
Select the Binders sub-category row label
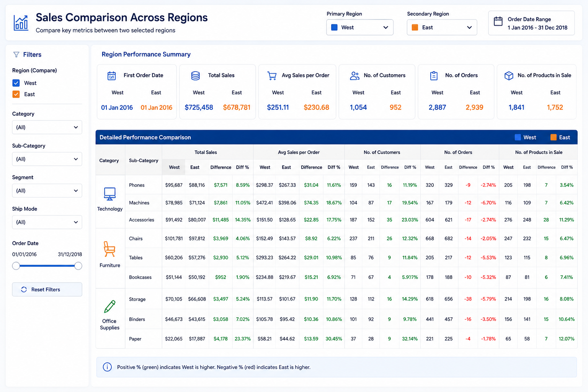click(137, 319)
